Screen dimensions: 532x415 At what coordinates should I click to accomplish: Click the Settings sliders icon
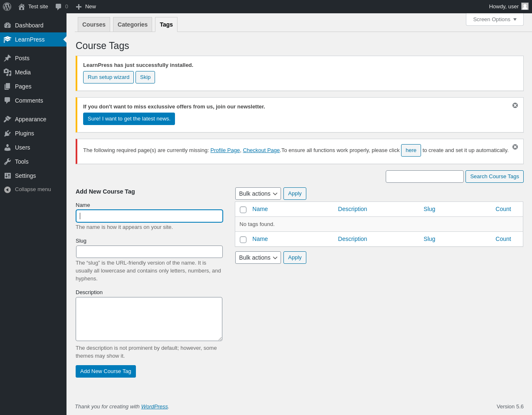pyautogui.click(x=7, y=176)
